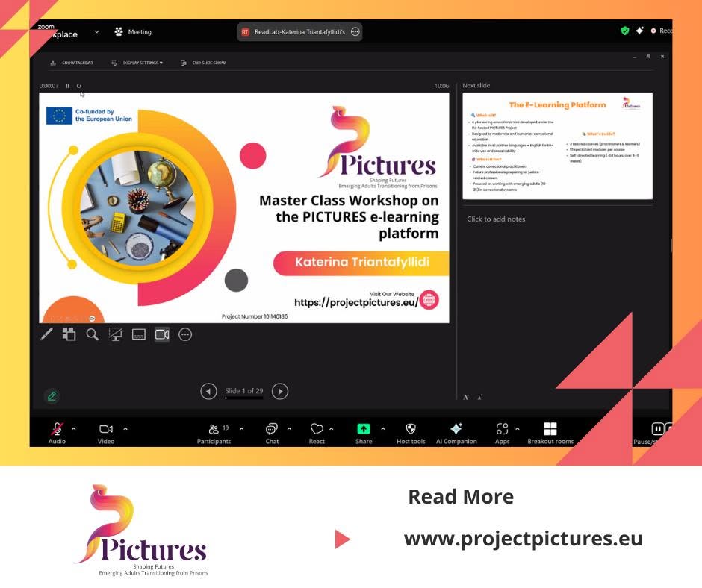702x588 pixels.
Task: Go to the previous slide arrow
Action: point(208,392)
